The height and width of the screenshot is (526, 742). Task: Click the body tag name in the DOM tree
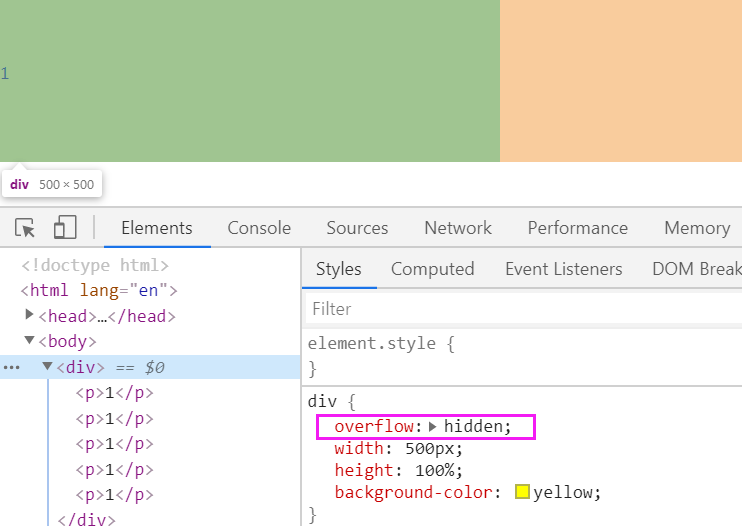pos(68,342)
